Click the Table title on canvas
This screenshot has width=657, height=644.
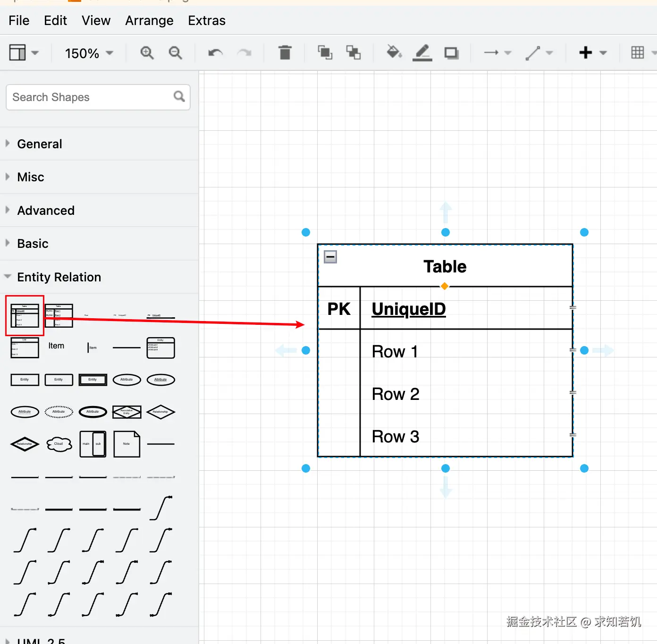point(445,267)
